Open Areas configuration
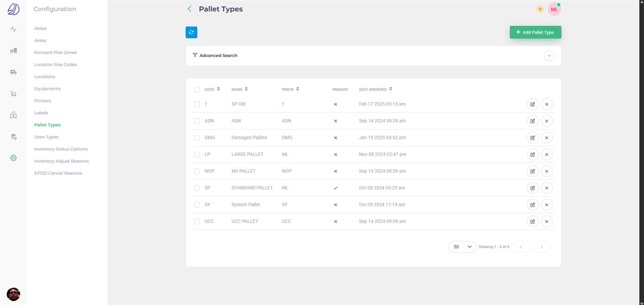The image size is (644, 305). 40,41
